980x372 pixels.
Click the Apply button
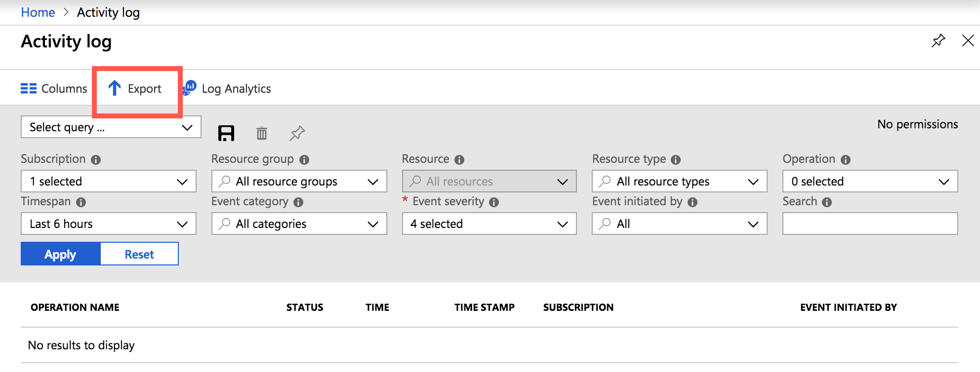click(x=60, y=254)
